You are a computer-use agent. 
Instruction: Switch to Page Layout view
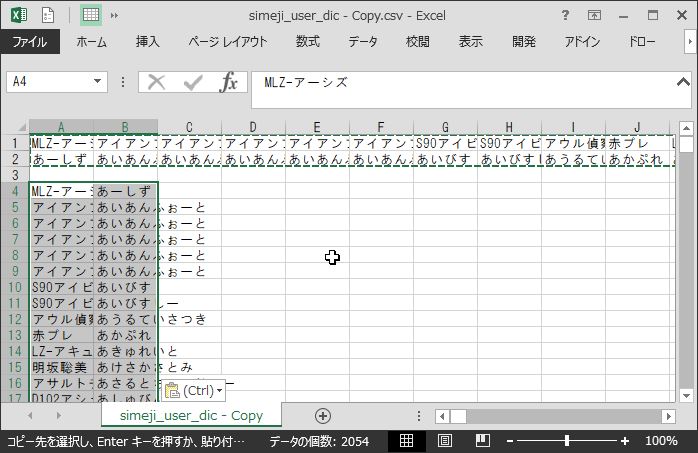[445, 441]
